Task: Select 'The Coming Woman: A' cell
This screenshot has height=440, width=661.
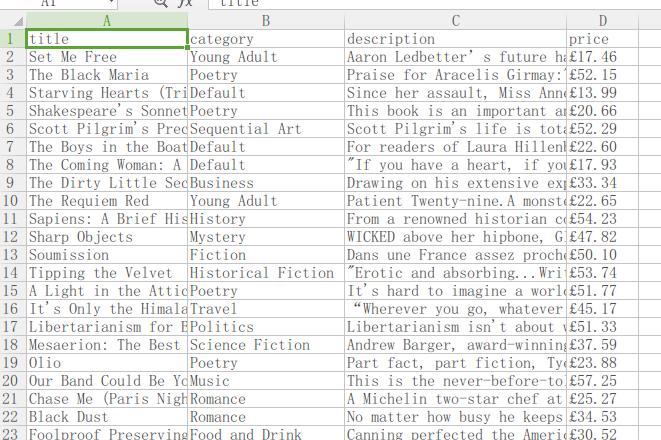Action: (x=107, y=165)
